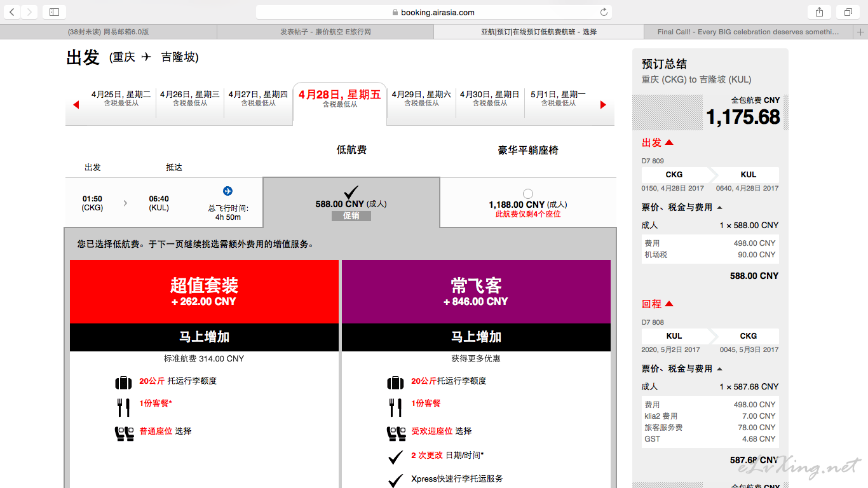Click checkmark beside 2 次更改 日期/时间
868x488 pixels.
396,457
